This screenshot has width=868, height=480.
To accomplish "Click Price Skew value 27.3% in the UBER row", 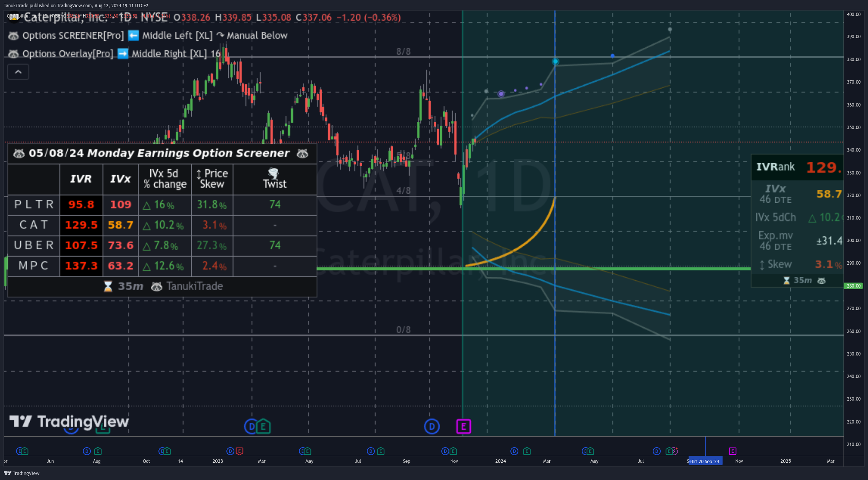I will (212, 245).
